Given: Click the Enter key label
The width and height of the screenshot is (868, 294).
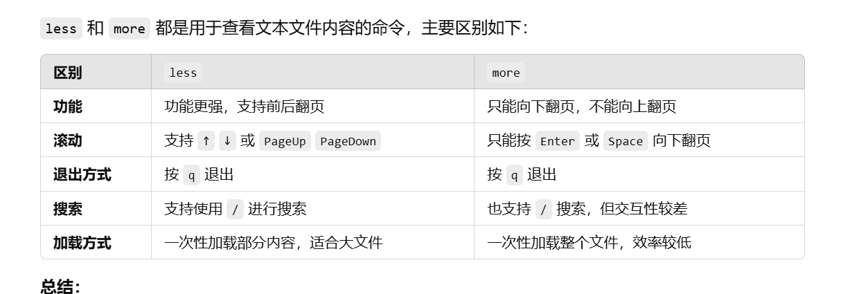Looking at the screenshot, I should point(557,141).
